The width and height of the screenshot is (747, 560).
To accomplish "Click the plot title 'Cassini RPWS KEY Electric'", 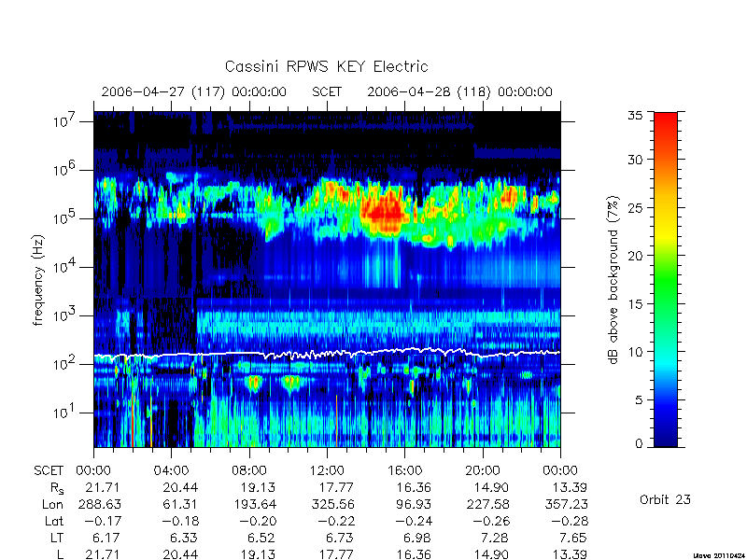I will pyautogui.click(x=326, y=66).
